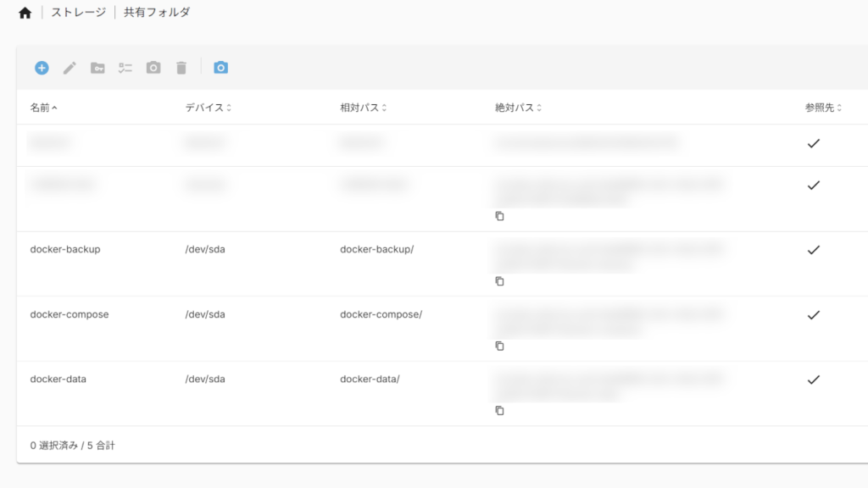Copy the absolute path of docker-backup
868x488 pixels.
[499, 281]
